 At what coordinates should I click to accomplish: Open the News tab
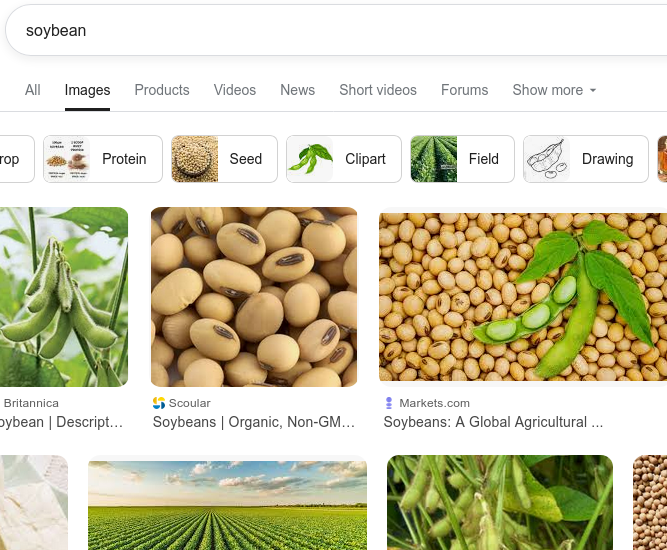coord(298,90)
